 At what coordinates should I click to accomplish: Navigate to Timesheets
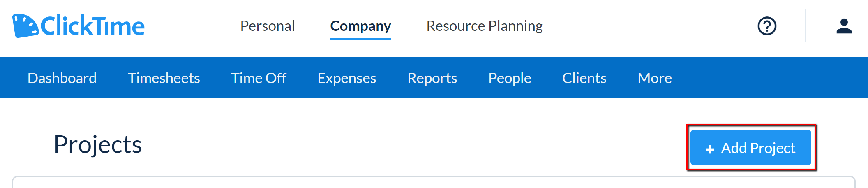tap(164, 78)
